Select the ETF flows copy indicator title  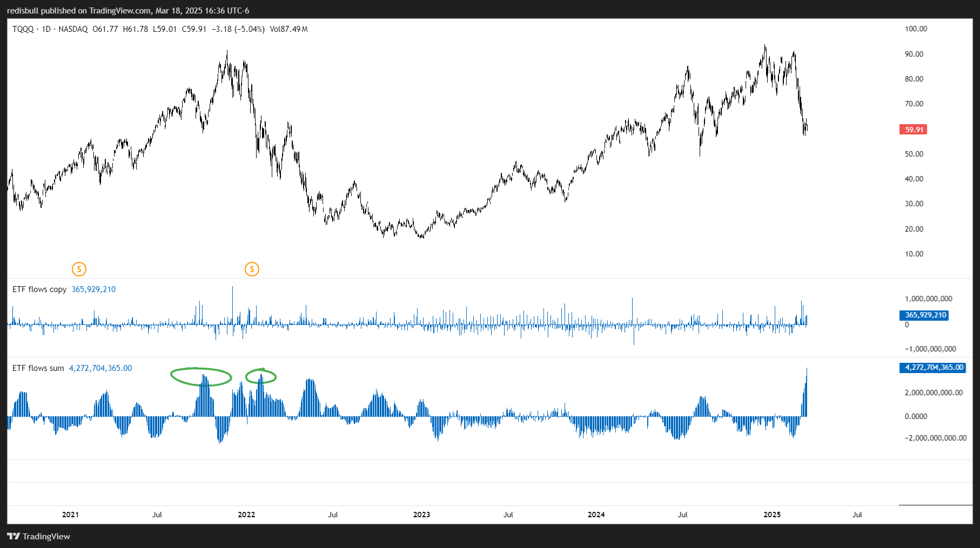click(x=39, y=289)
